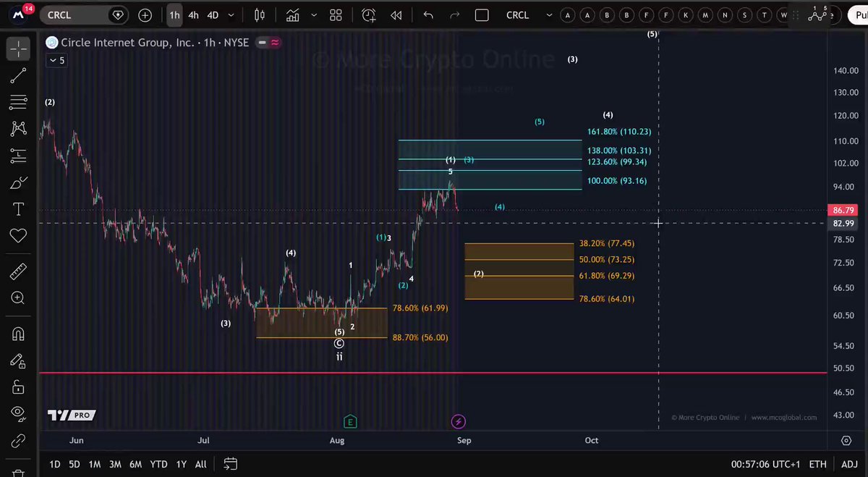Select the ruler measure tool
This screenshot has height=477, width=868.
[x=18, y=271]
